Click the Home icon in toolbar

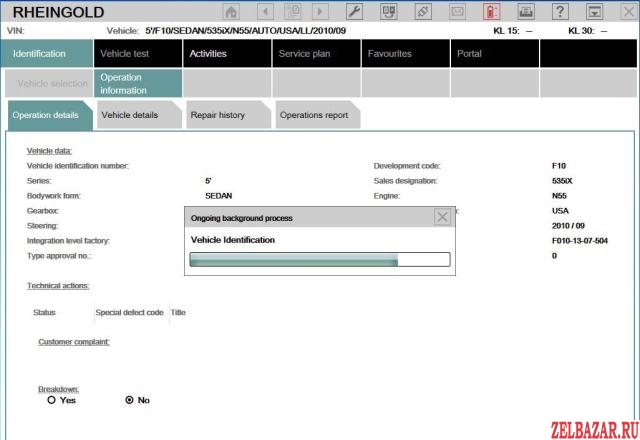point(231,11)
